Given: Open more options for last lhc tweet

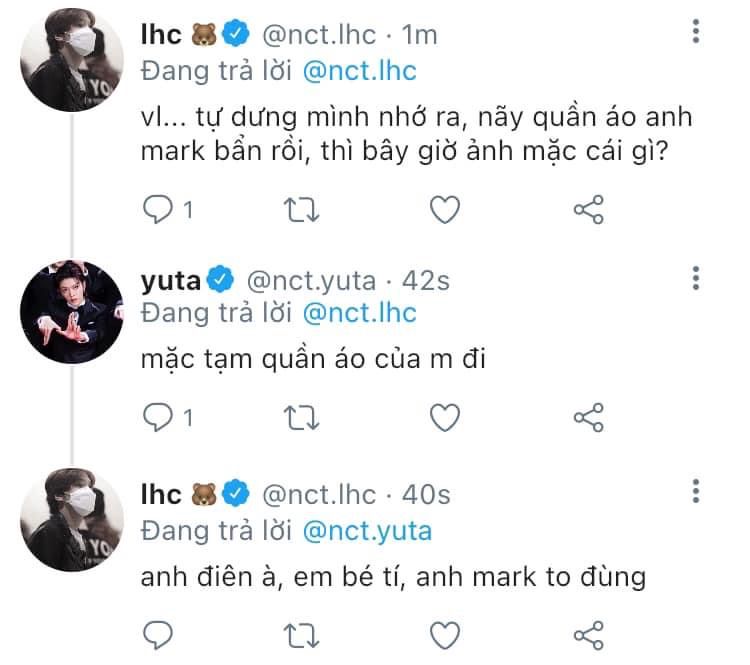Looking at the screenshot, I should coord(696,492).
